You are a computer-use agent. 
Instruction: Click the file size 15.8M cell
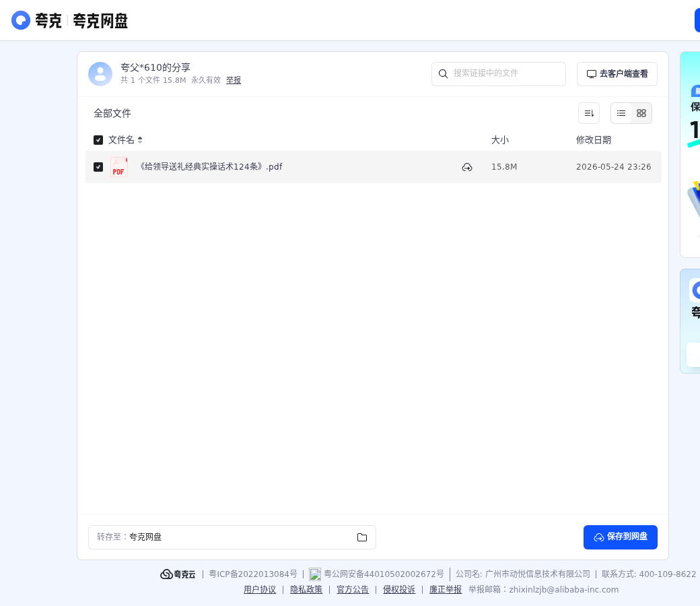pos(504,166)
